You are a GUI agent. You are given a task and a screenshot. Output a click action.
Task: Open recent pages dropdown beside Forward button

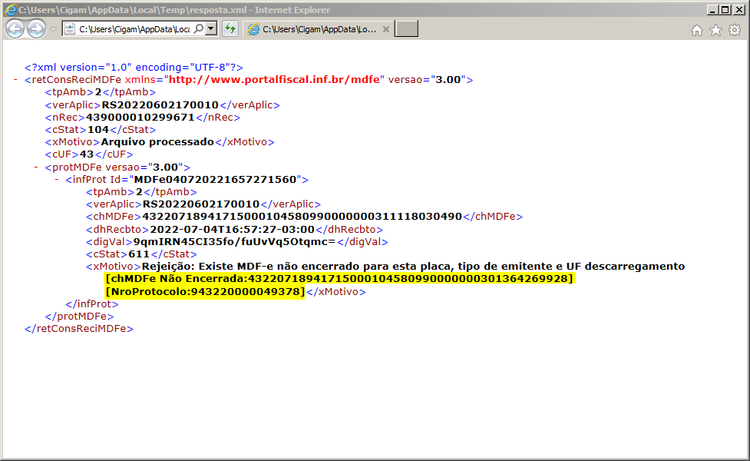point(53,29)
